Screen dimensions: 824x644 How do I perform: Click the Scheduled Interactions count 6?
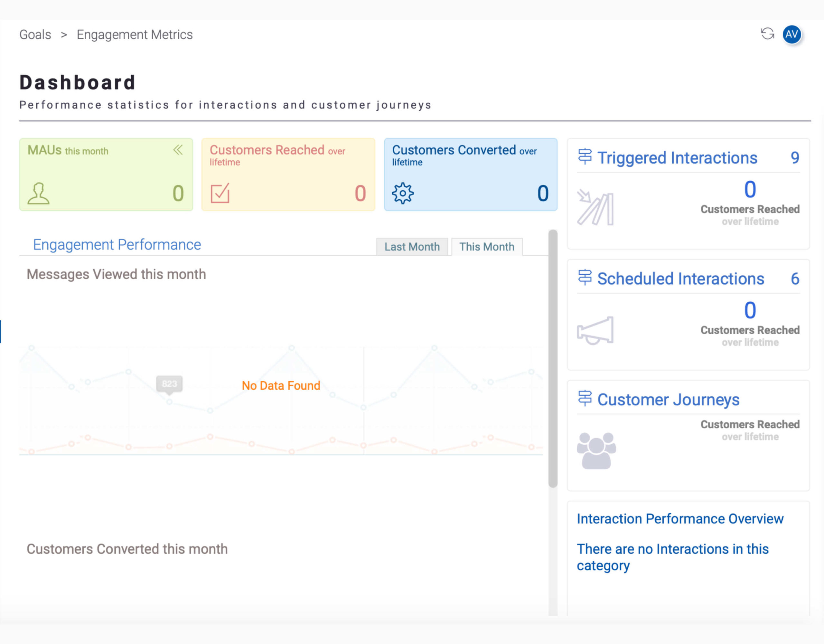point(795,279)
